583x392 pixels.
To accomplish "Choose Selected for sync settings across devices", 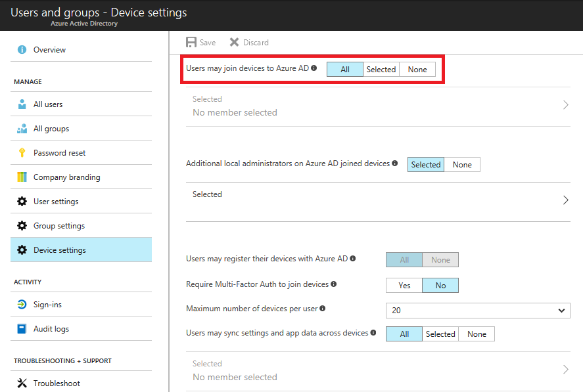I will coord(440,334).
